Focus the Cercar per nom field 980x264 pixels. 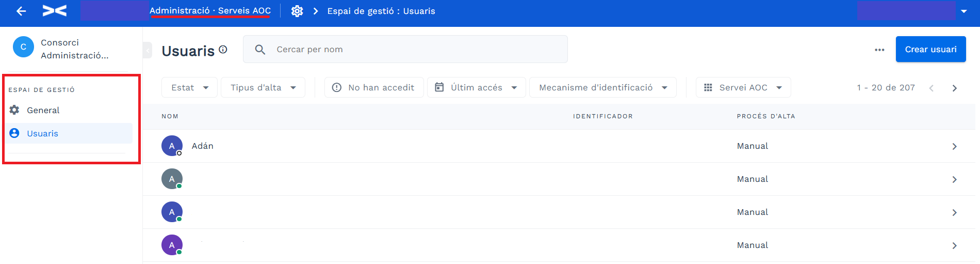click(x=405, y=49)
